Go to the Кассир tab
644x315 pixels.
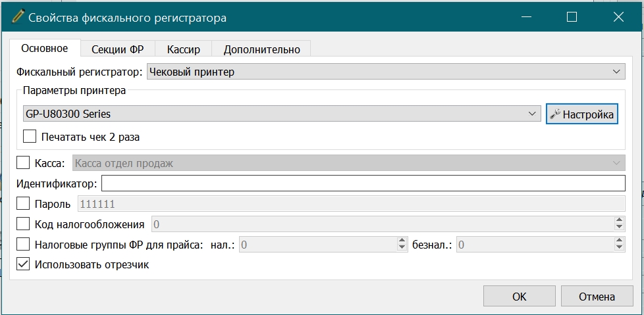(x=184, y=49)
